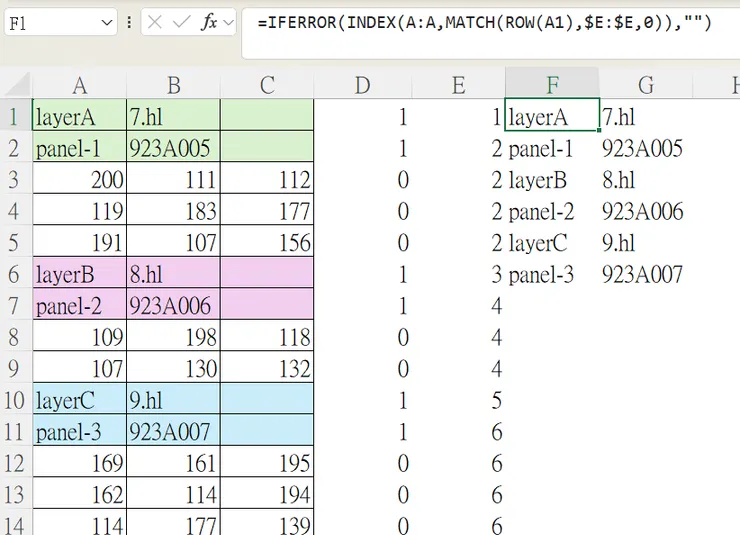The image size is (740, 535).
Task: Click cell G2 showing 923A005
Action: [x=646, y=147]
